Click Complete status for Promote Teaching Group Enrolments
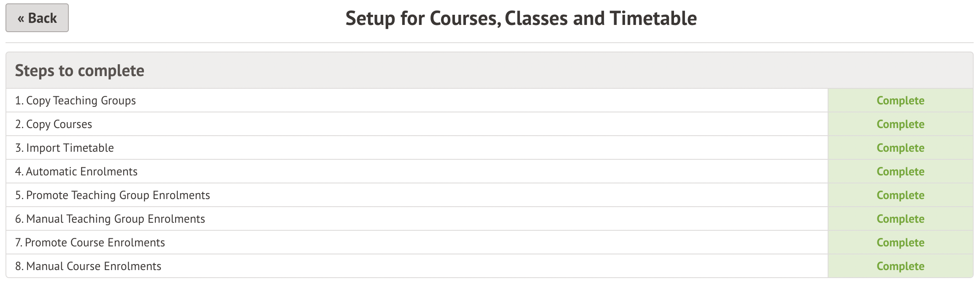Screen dimensions: 980x284 (900, 195)
